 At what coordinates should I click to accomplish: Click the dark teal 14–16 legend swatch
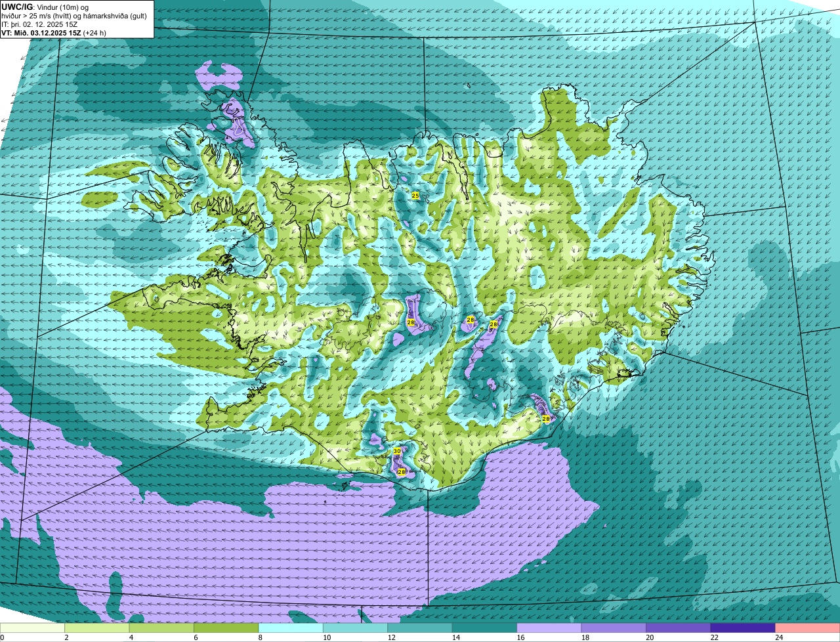coord(485,628)
